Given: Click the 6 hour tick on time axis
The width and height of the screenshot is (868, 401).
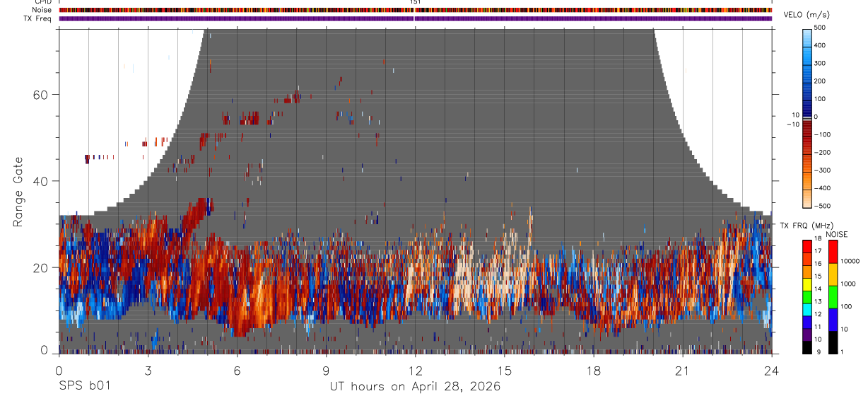Looking at the screenshot, I should (x=237, y=370).
